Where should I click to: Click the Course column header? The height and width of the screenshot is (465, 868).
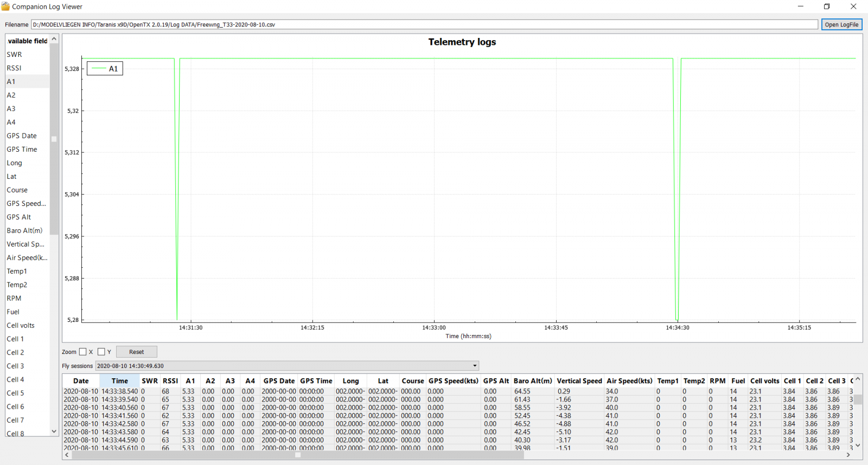(x=413, y=381)
